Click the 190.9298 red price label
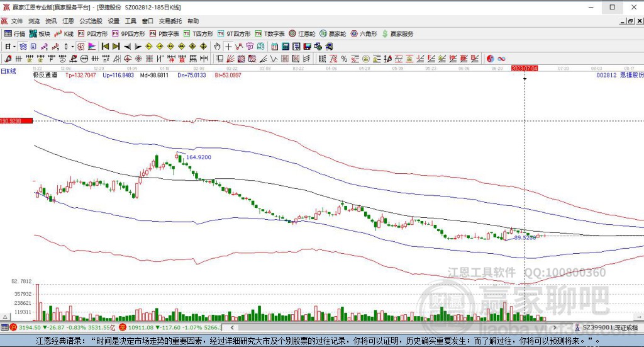The height and width of the screenshot is (347, 644). click(x=16, y=121)
